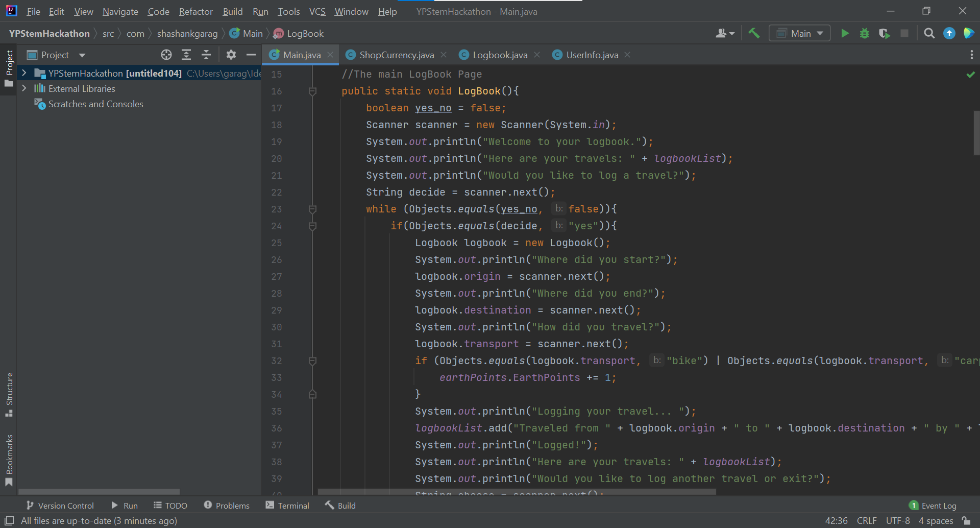Screen dimensions: 980x528
Task: Run with Coverage using the shield icon
Action: pos(884,34)
